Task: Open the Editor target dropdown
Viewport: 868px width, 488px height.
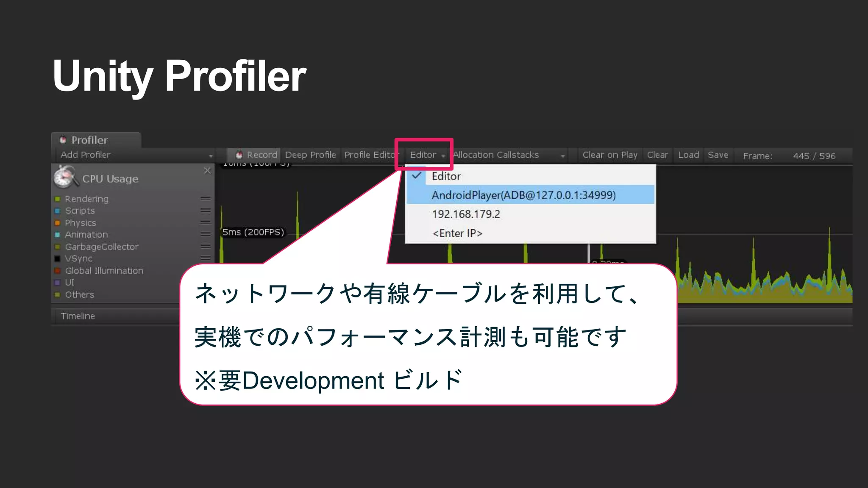Action: coord(426,155)
